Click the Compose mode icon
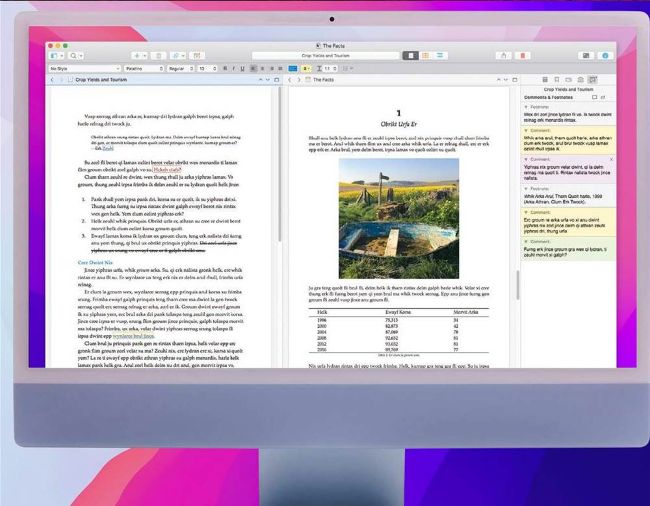 pyautogui.click(x=586, y=55)
